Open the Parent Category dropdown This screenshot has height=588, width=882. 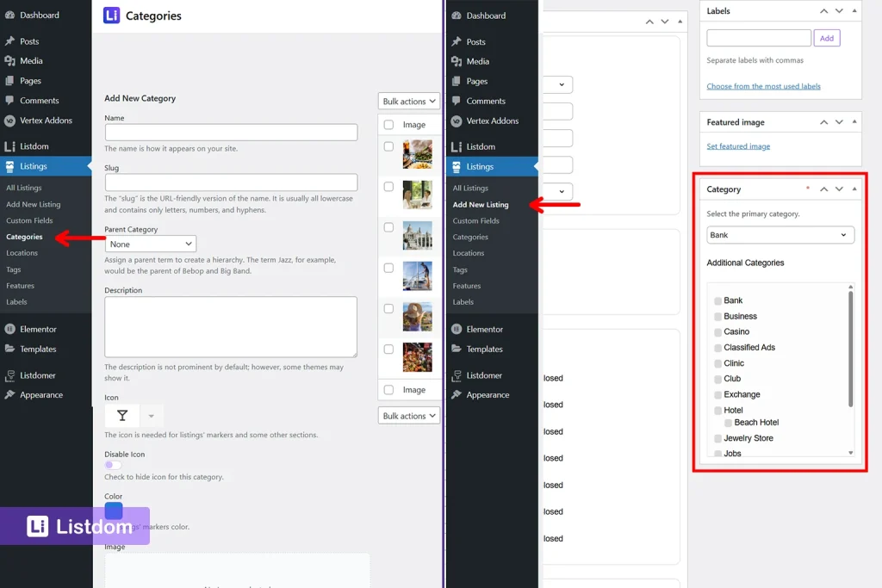151,244
